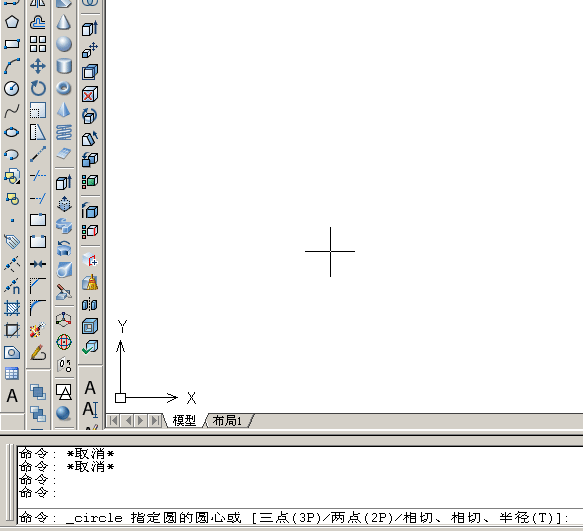Select the Ellipse draw tool
Image resolution: width=583 pixels, height=531 pixels.
coord(12,132)
